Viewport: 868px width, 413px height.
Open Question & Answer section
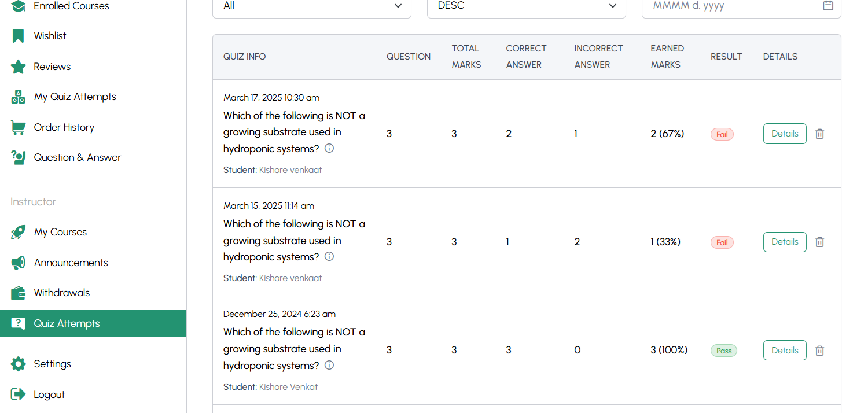pos(77,157)
